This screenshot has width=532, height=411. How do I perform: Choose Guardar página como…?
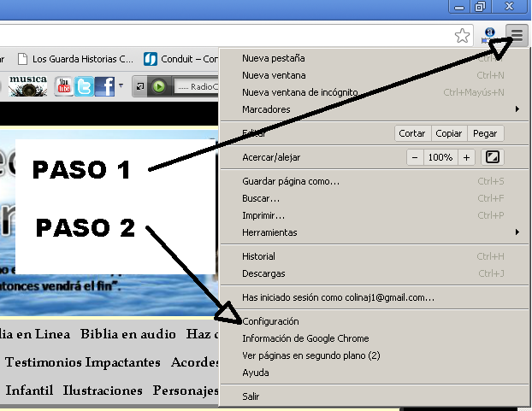[x=375, y=181]
